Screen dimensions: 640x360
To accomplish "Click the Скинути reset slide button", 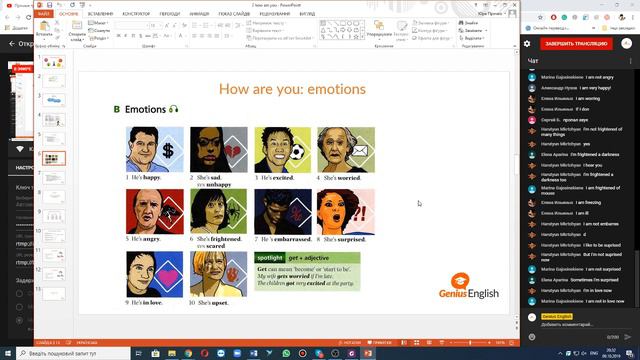I will tap(99, 31).
